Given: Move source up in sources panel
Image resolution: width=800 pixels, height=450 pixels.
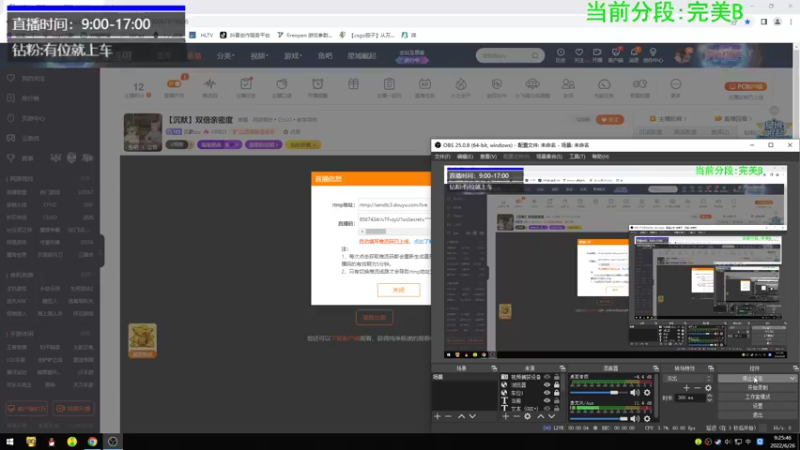Looking at the screenshot, I should point(541,416).
